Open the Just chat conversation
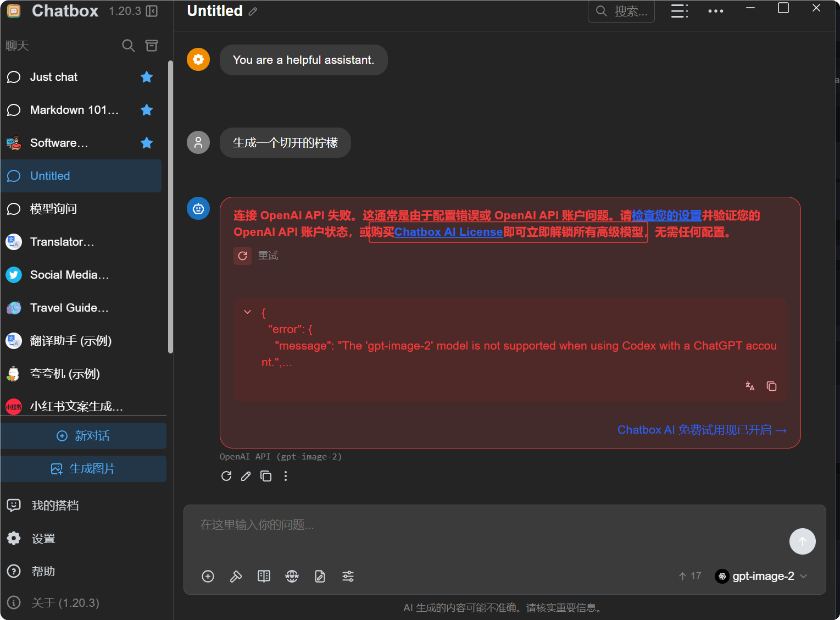 (81, 77)
